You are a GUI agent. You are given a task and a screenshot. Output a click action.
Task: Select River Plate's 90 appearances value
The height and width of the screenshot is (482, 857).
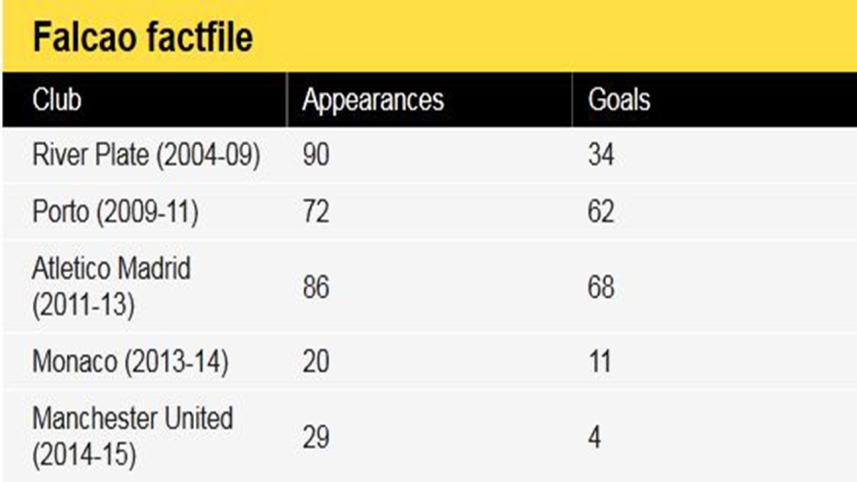pos(317,156)
